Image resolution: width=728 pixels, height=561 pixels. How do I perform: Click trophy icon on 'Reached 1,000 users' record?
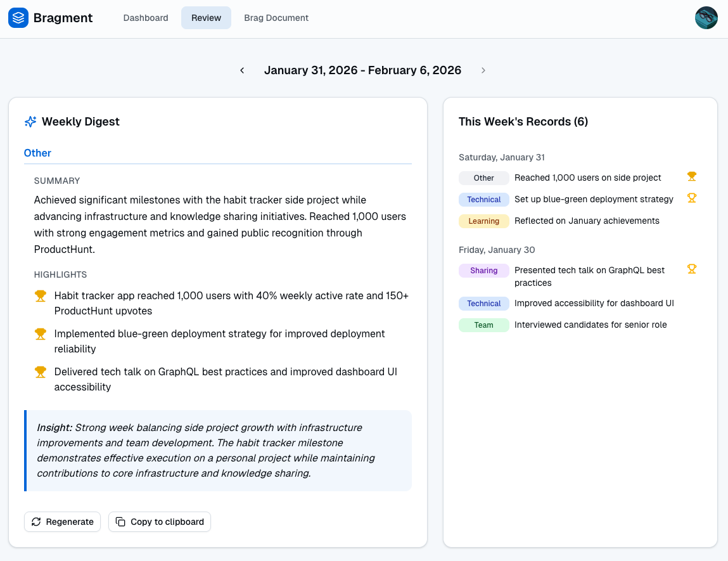691,177
